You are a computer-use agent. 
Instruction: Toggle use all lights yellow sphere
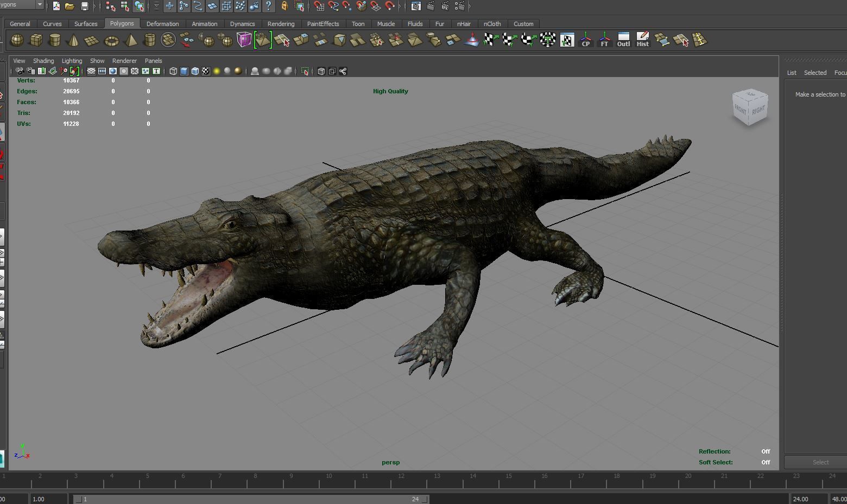[x=217, y=71]
